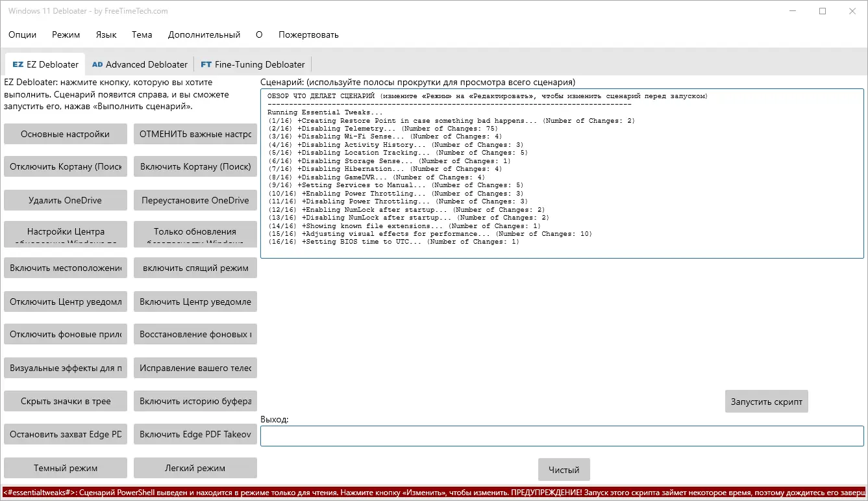This screenshot has width=868, height=501.
Task: Enable light mode via «Легкий режим»
Action: tap(195, 467)
